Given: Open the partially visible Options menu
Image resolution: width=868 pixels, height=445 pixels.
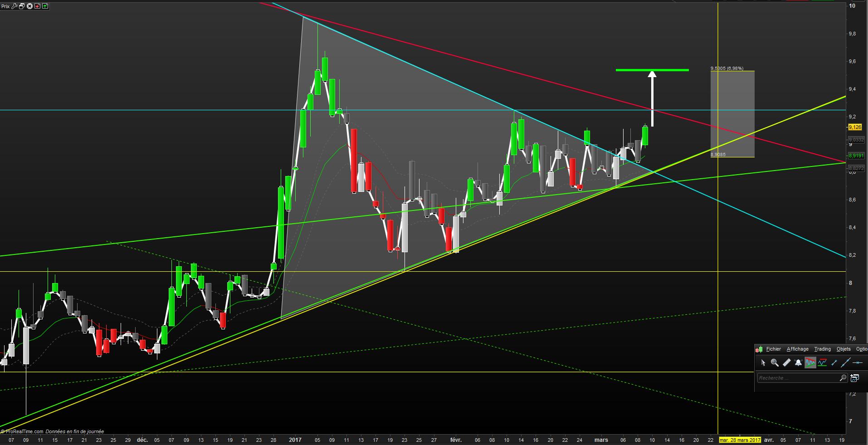Looking at the screenshot, I should coord(862,349).
